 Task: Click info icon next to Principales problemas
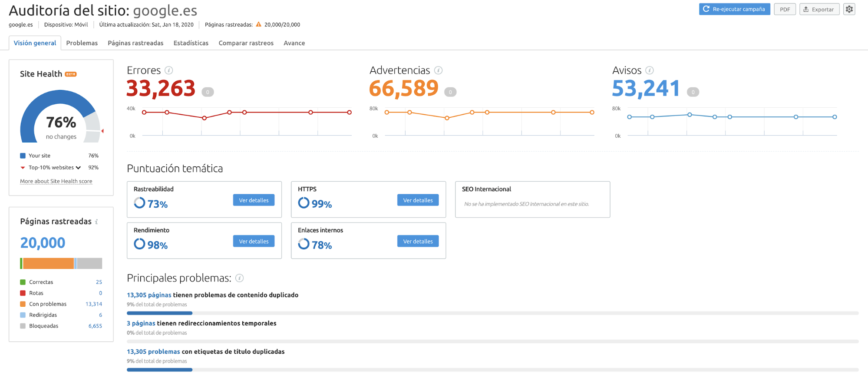pos(239,278)
